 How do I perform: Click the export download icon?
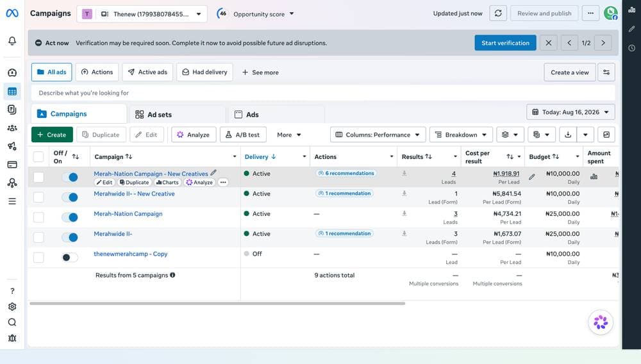568,135
